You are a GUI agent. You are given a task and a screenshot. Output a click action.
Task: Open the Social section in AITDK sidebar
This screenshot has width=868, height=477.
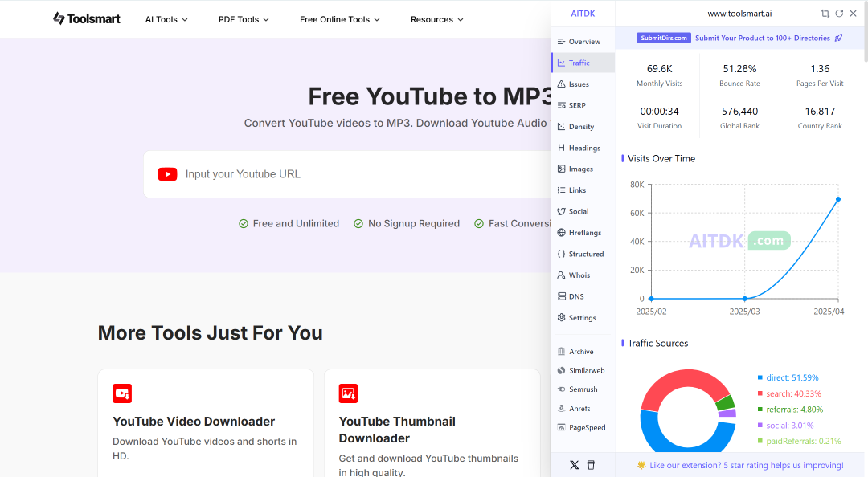click(x=583, y=211)
